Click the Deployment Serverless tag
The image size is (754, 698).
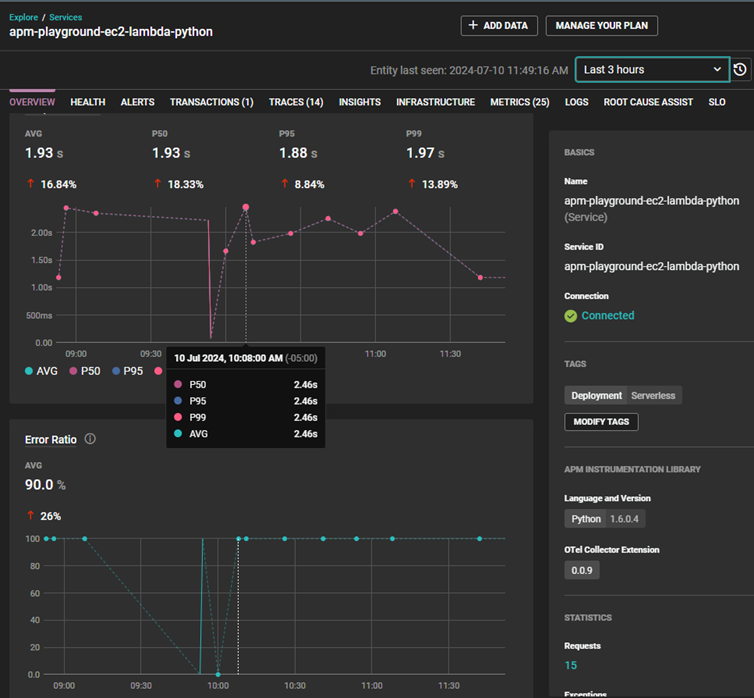[x=623, y=395]
